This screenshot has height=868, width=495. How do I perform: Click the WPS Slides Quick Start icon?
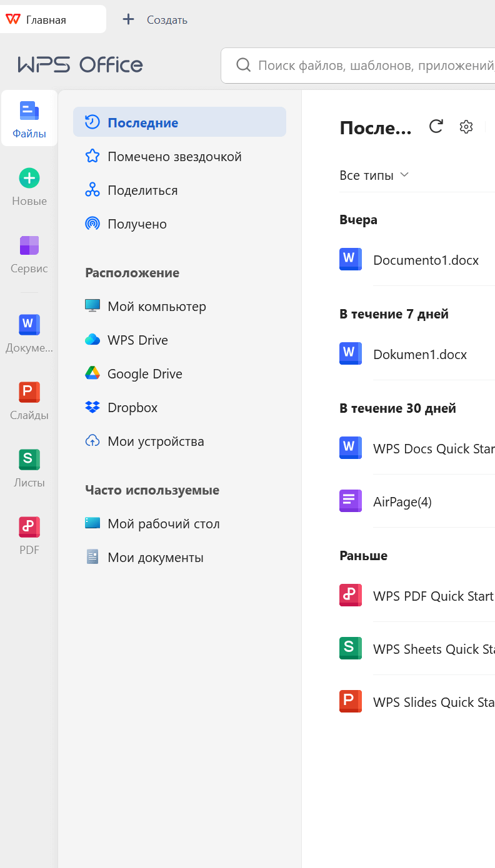351,701
